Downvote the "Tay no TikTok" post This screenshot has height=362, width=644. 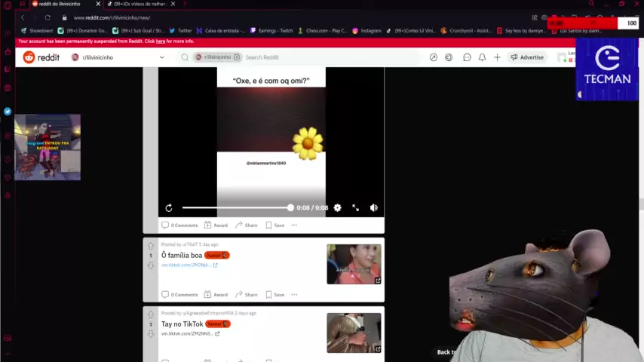click(x=151, y=333)
